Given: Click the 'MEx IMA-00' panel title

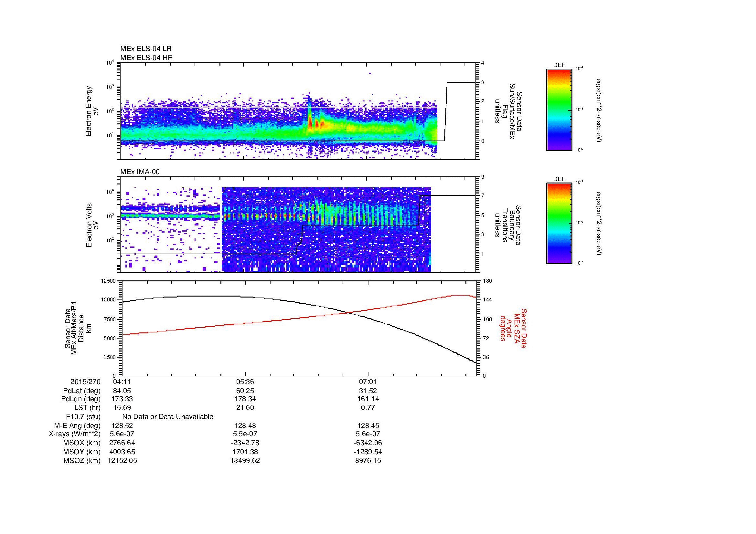Looking at the screenshot, I should point(140,172).
